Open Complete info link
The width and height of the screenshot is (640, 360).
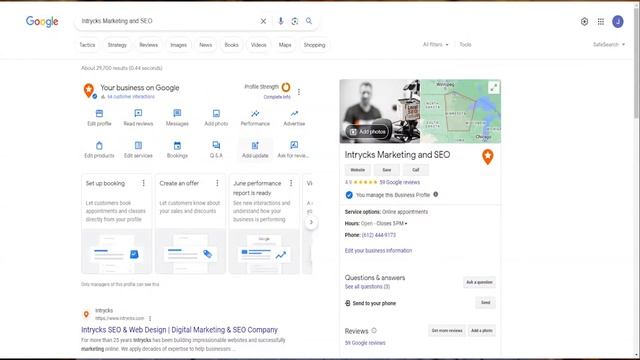click(277, 97)
